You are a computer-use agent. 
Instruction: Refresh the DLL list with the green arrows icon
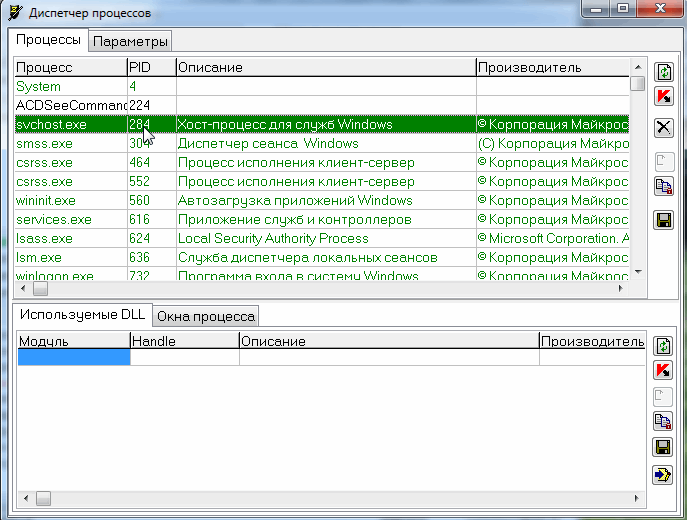pyautogui.click(x=663, y=346)
